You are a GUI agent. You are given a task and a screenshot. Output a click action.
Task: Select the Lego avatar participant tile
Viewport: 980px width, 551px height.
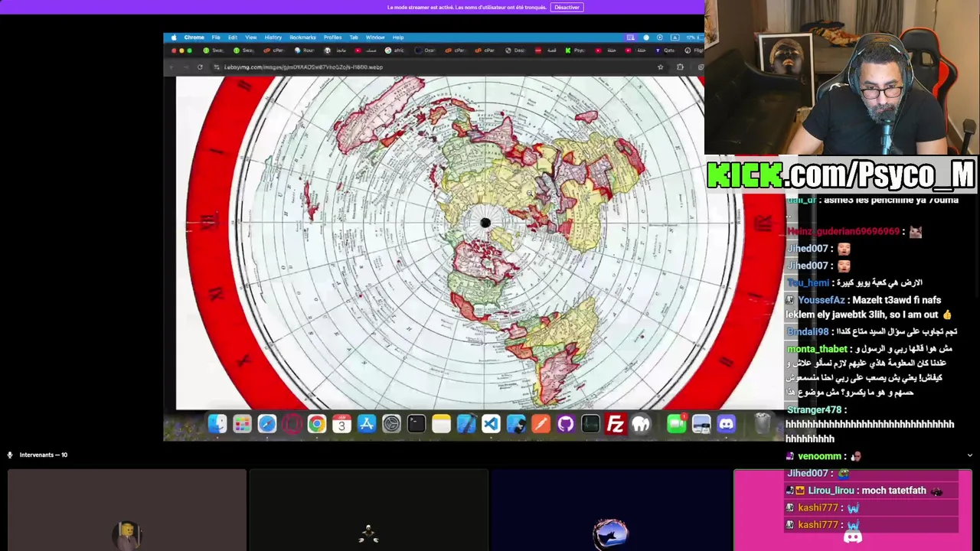click(127, 510)
